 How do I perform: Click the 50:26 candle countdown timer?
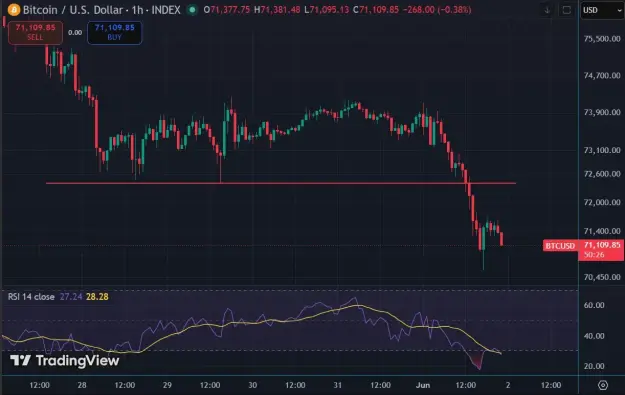click(x=594, y=255)
